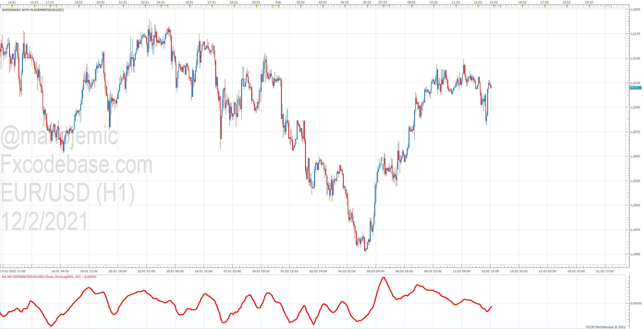Click the orange session marker under 03.02
The image size is (644, 329).
pos(323,6)
